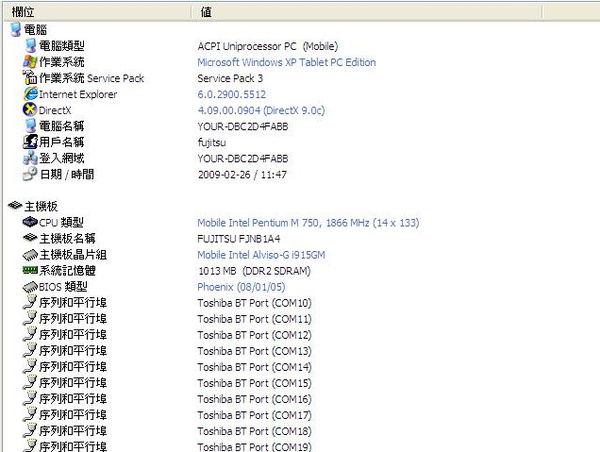Click the 用戶名稱 user icon
The width and height of the screenshot is (600, 452).
pyautogui.click(x=30, y=142)
